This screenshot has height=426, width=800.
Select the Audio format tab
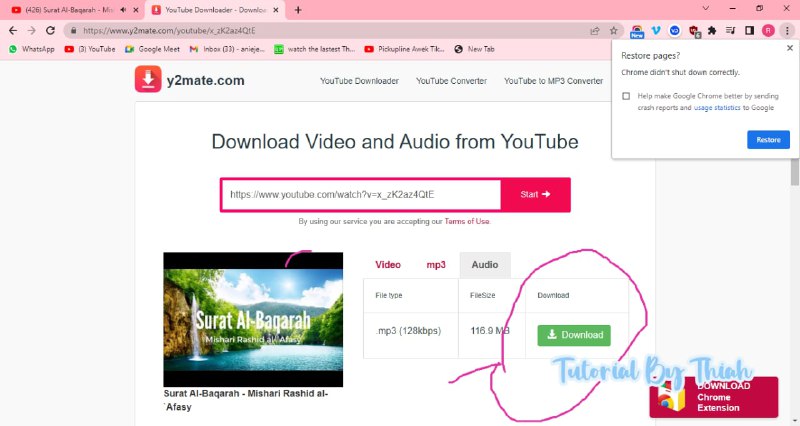click(x=485, y=265)
